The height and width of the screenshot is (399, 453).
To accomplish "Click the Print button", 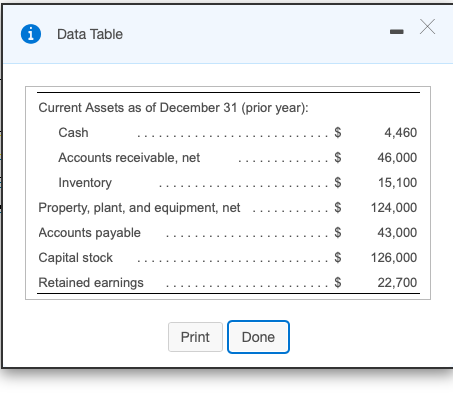I will pos(195,337).
